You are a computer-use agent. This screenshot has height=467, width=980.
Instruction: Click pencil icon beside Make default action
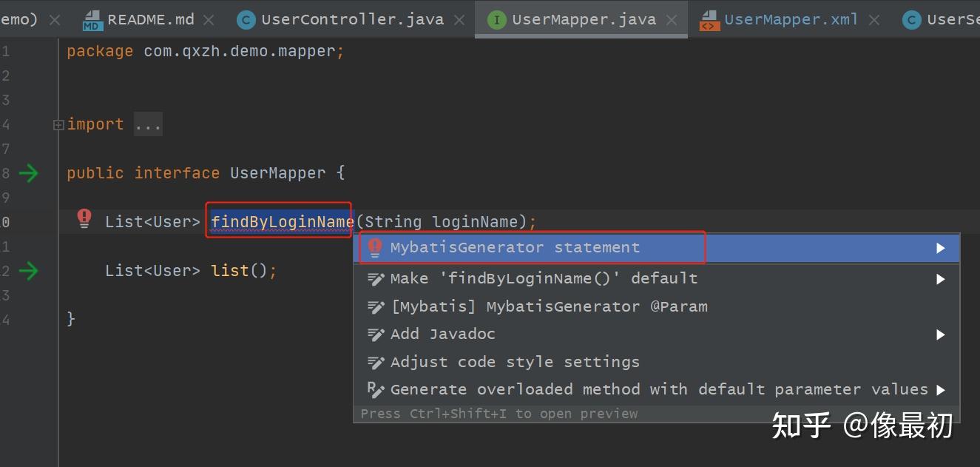coord(376,279)
